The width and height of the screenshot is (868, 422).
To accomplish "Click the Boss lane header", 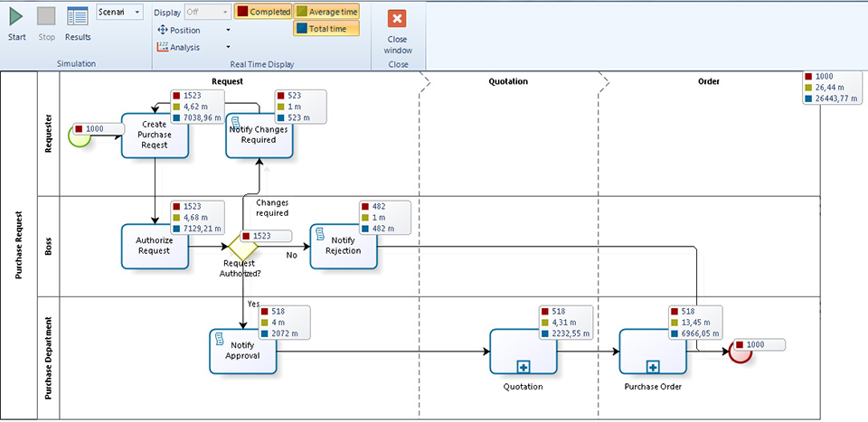I will coord(48,246).
